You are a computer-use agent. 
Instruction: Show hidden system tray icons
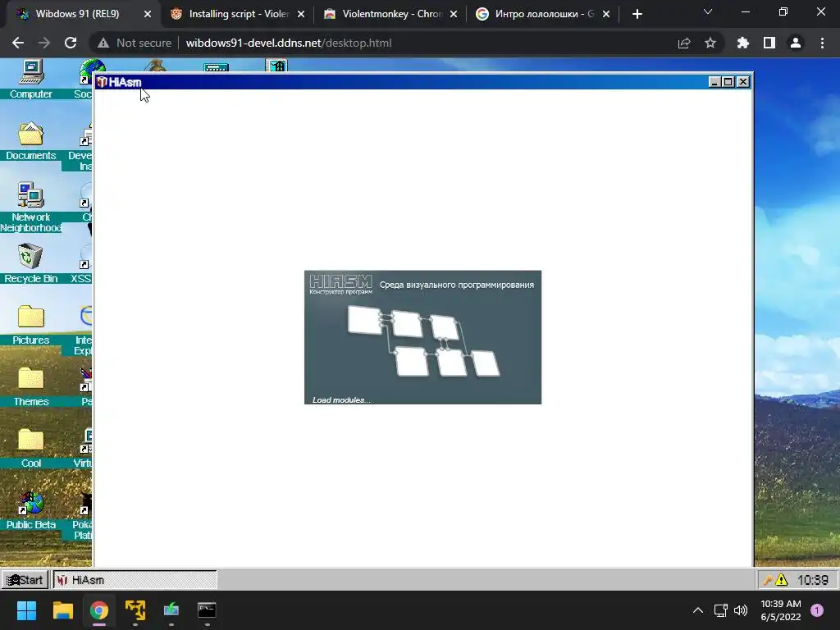698,610
